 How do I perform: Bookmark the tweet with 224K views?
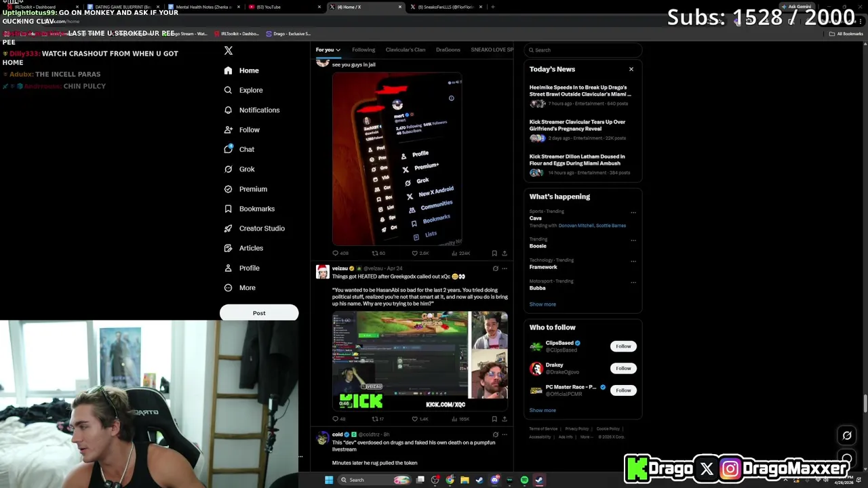click(x=494, y=253)
